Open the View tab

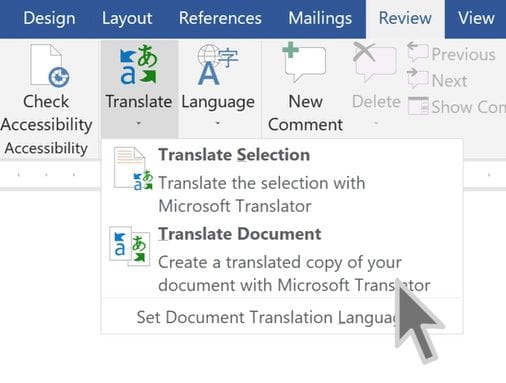[x=476, y=18]
